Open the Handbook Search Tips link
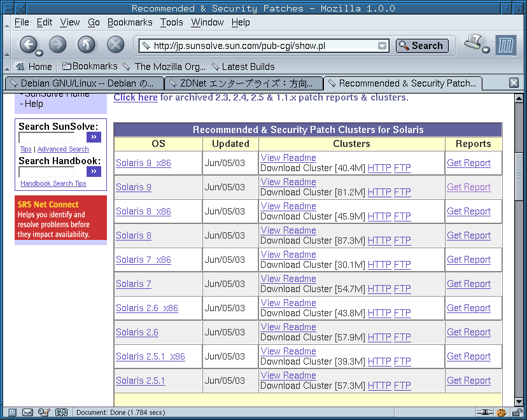The image size is (527, 420). coord(53,183)
